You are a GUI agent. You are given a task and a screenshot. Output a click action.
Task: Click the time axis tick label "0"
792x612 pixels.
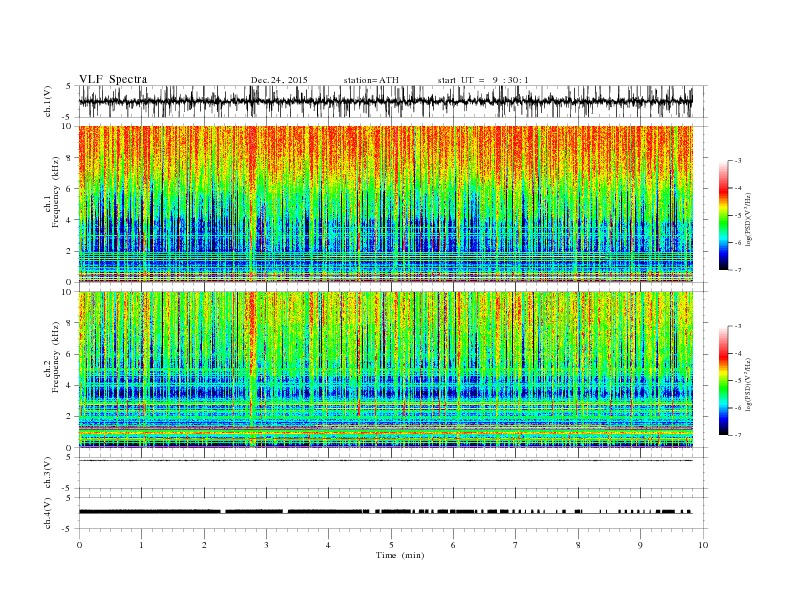(x=79, y=545)
